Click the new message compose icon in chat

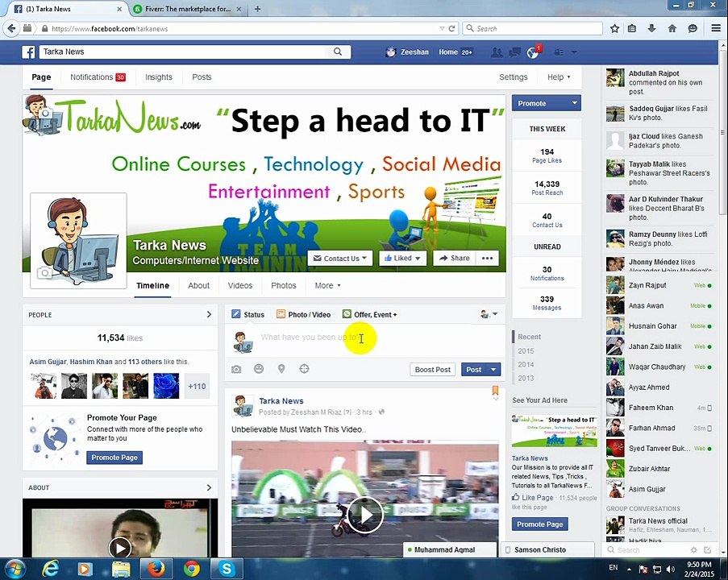click(x=708, y=550)
